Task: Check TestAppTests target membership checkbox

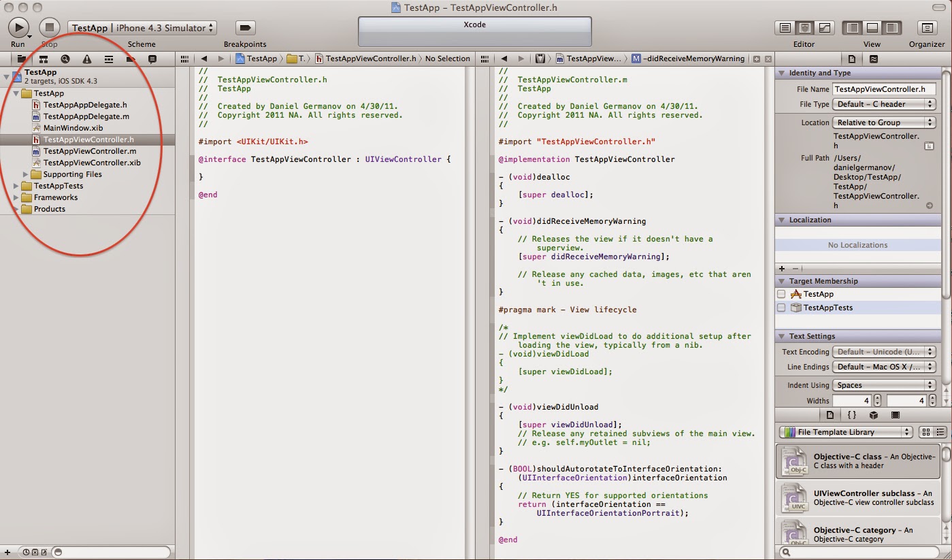Action: tap(781, 308)
